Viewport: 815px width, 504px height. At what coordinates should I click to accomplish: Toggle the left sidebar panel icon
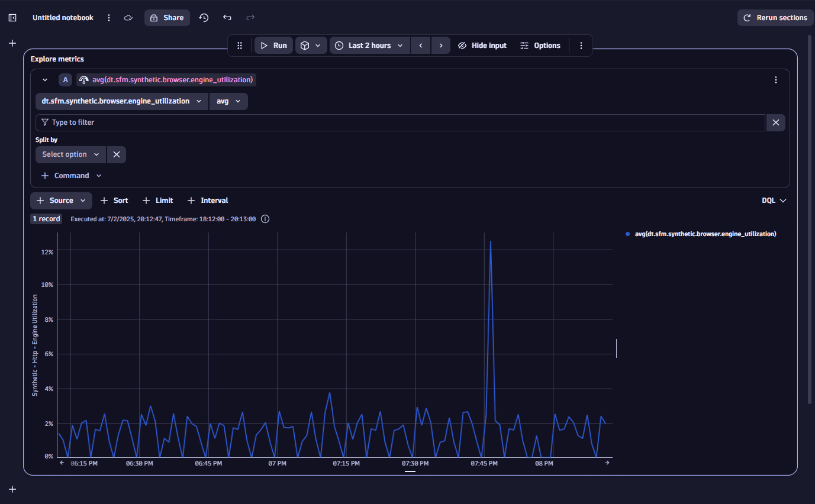[12, 18]
